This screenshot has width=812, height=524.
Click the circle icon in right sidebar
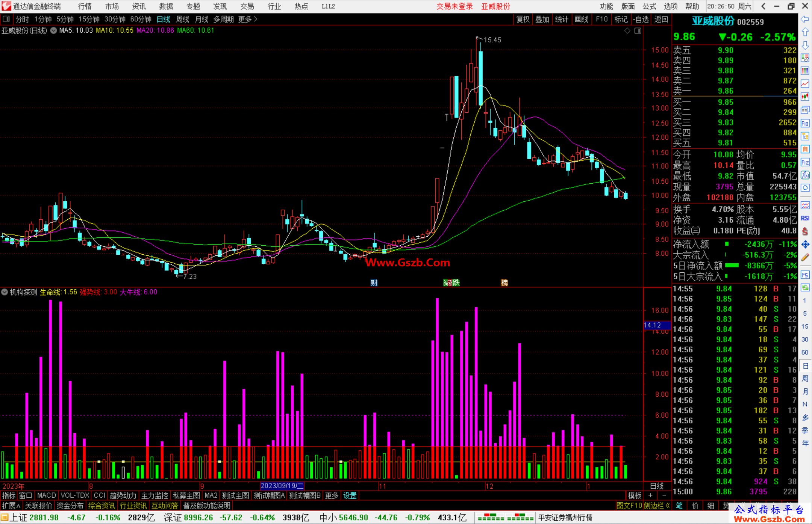pyautogui.click(x=805, y=188)
